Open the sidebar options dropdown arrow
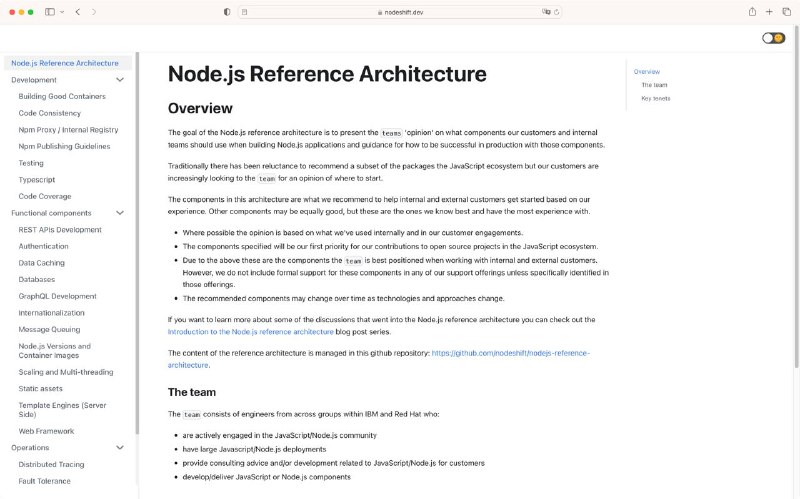Viewport: 800px width, 499px height. pyautogui.click(x=62, y=12)
